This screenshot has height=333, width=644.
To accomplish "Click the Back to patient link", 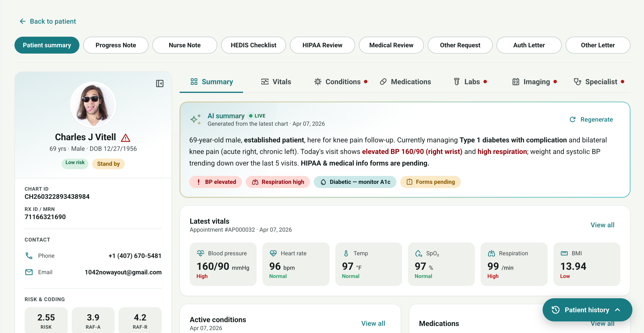I will (48, 21).
